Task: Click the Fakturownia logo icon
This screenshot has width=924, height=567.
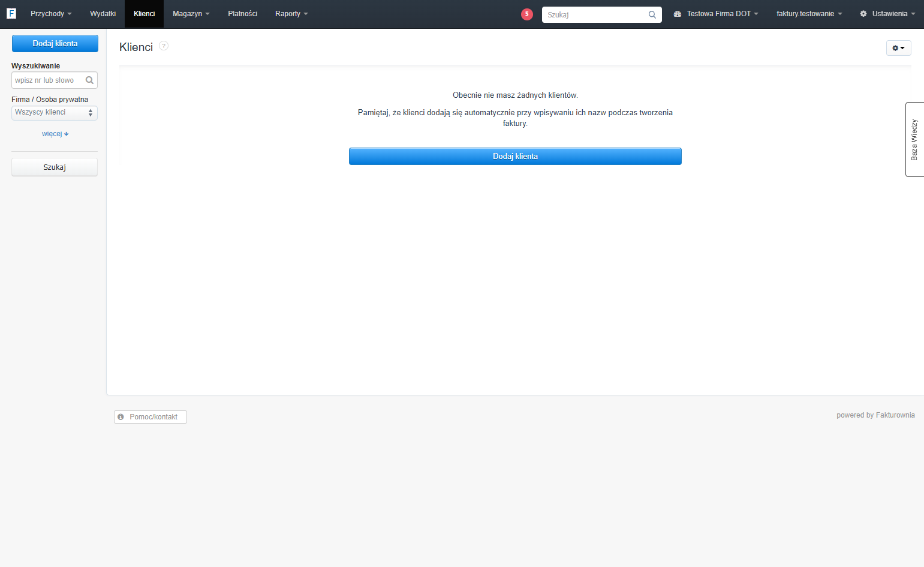Action: point(11,13)
